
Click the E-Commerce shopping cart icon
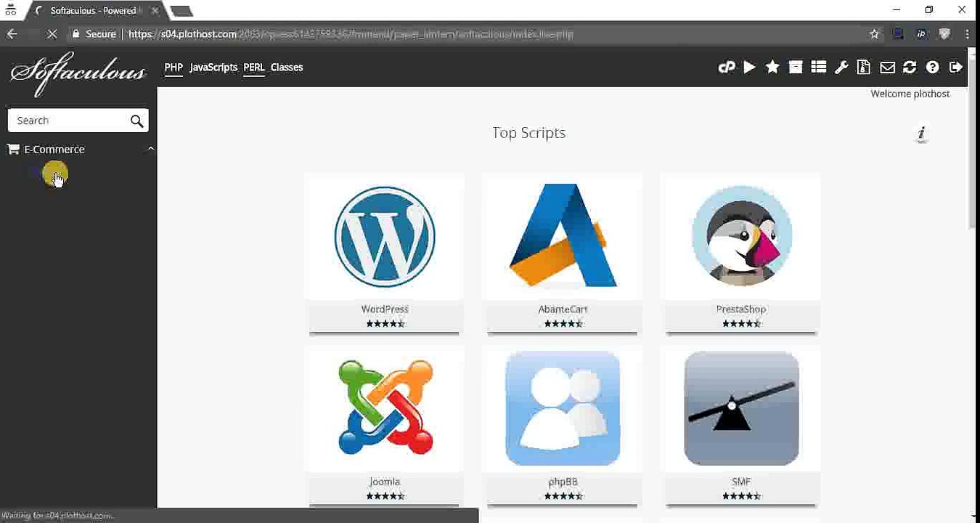point(13,149)
